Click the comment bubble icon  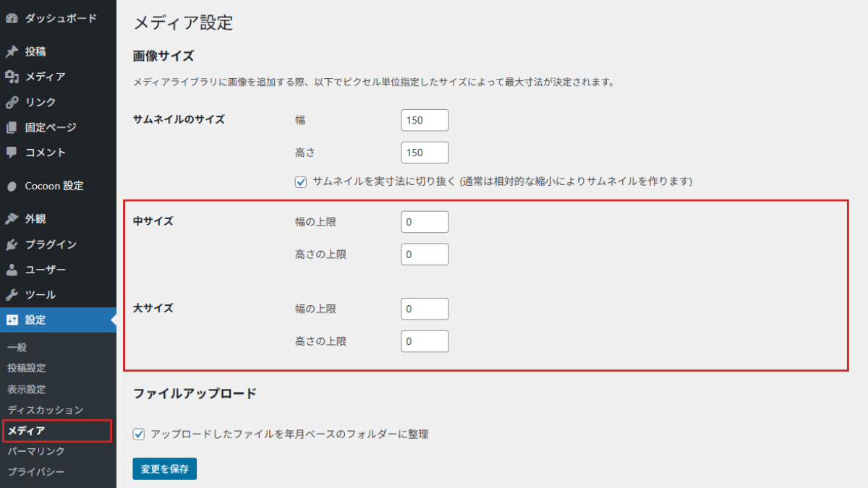tap(12, 153)
